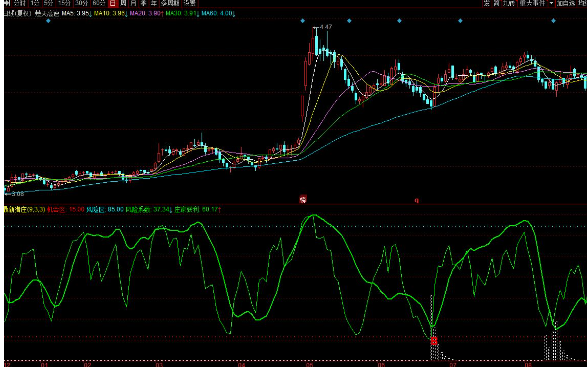Click the 3.08 low price label
The width and height of the screenshot is (587, 367).
[x=17, y=194]
